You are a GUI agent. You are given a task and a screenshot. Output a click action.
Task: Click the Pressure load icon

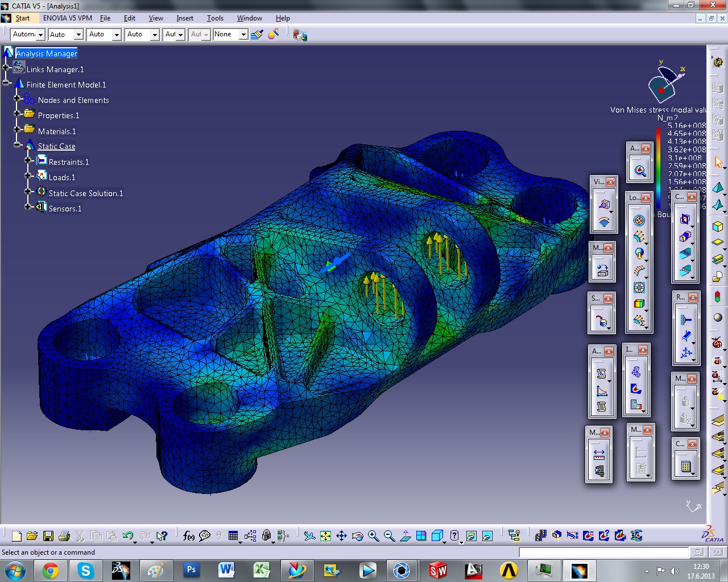639,221
